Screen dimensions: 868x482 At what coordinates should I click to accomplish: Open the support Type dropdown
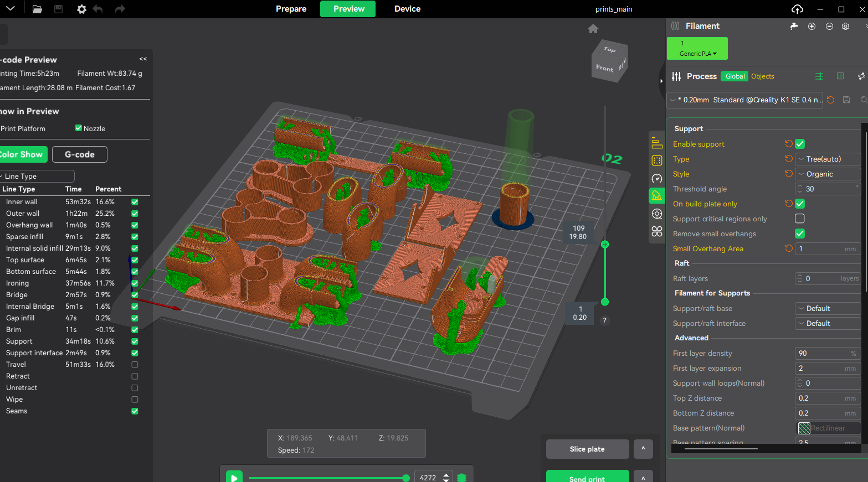click(828, 159)
